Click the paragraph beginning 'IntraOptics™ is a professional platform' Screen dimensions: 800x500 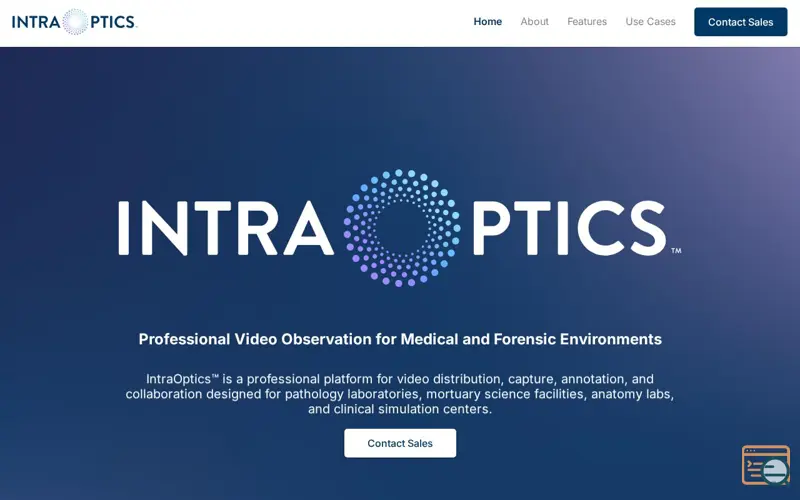400,394
